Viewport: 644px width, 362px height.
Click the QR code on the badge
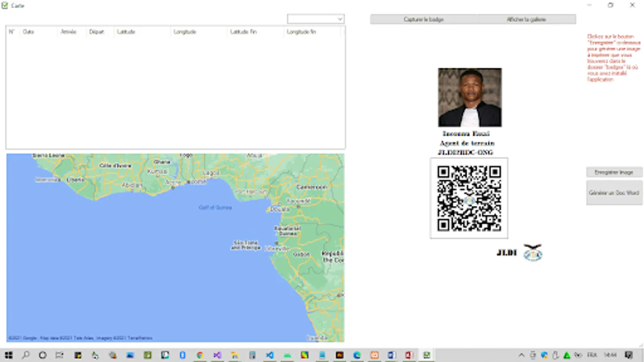pyautogui.click(x=469, y=198)
